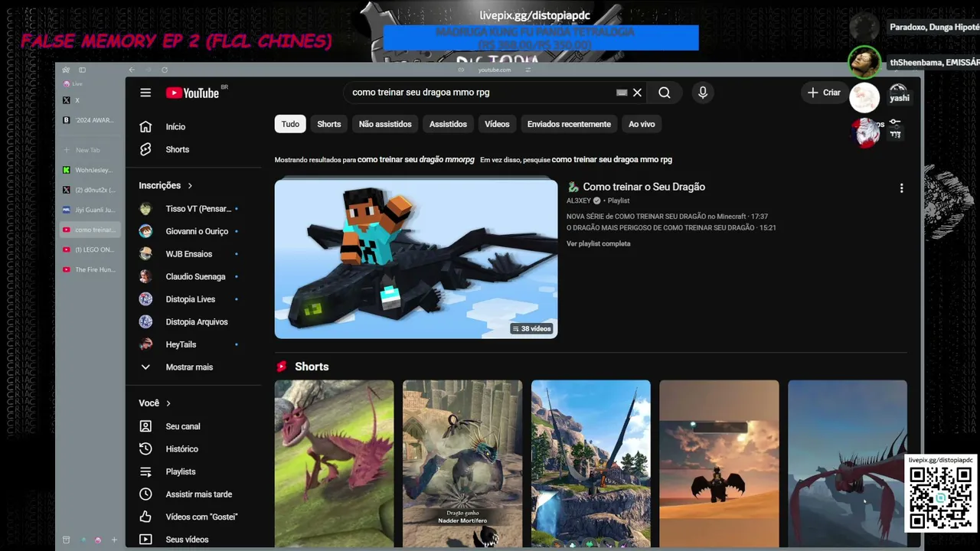Open O DRAGÃO MAIS PERIGOSO video link

coord(671,228)
